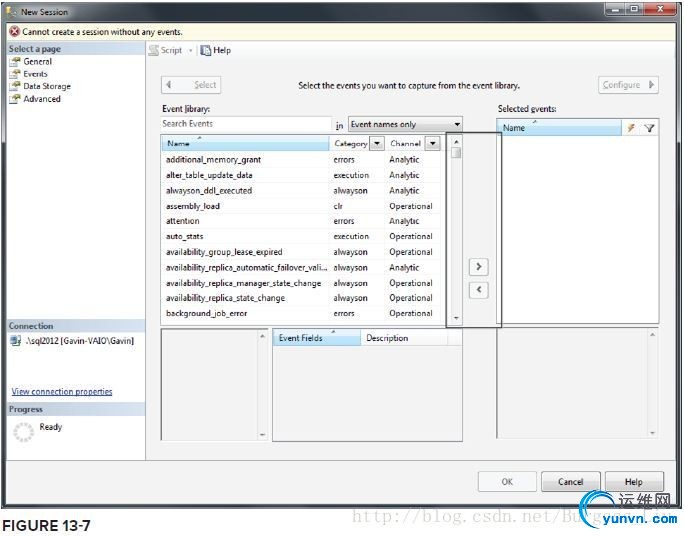The image size is (684, 536).
Task: Go to the General page
Action: click(38, 61)
